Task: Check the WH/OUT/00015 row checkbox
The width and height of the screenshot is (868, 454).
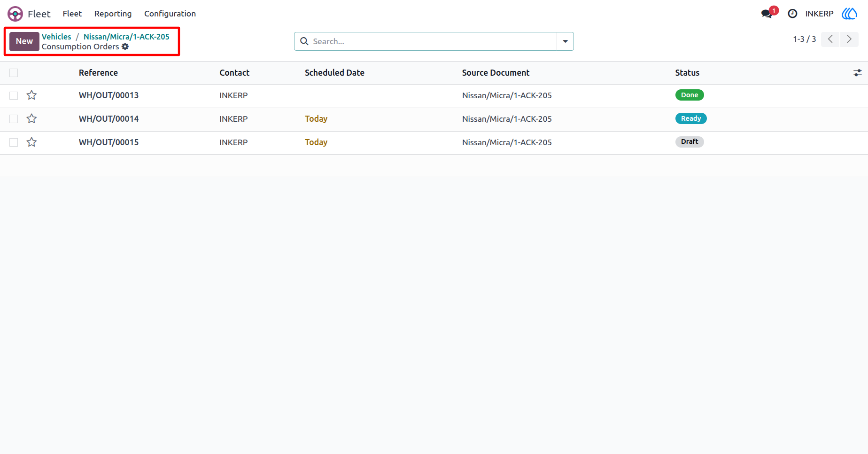Action: [14, 142]
